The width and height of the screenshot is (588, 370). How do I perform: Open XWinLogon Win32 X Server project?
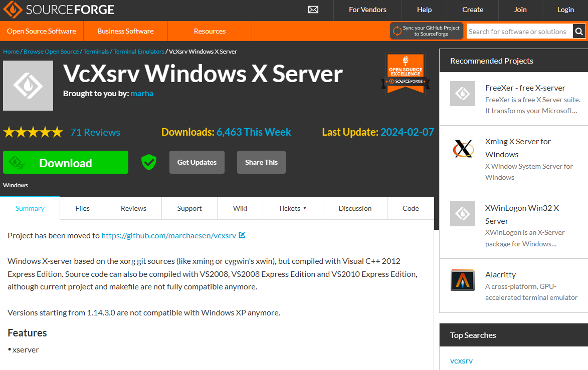coord(522,215)
